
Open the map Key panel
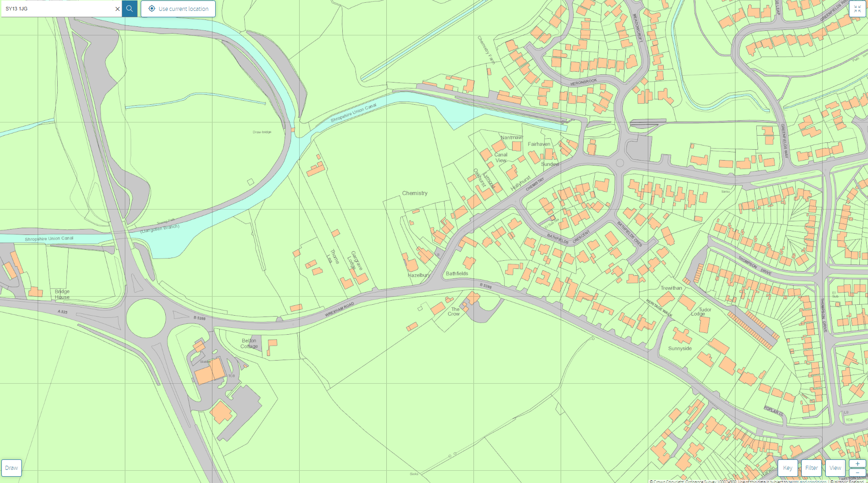click(788, 468)
